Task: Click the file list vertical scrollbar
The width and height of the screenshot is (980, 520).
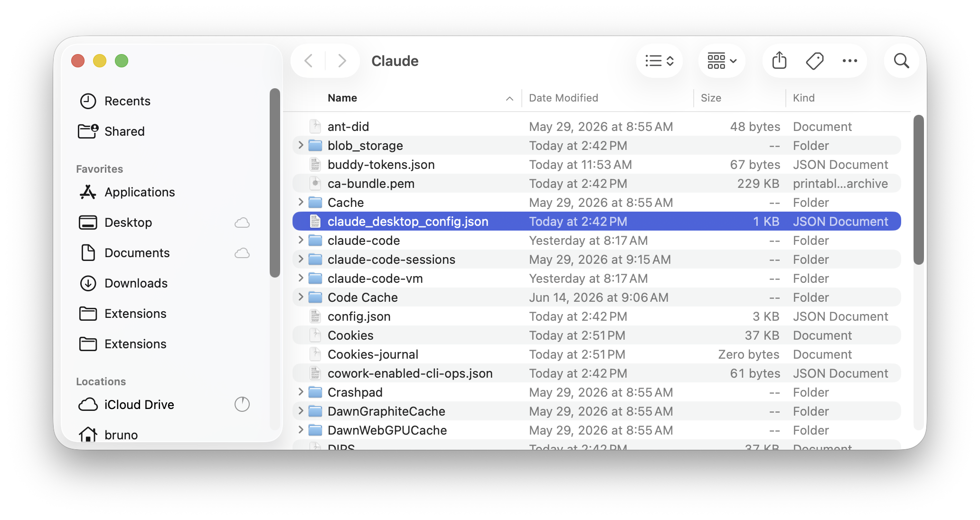Action: click(x=918, y=190)
